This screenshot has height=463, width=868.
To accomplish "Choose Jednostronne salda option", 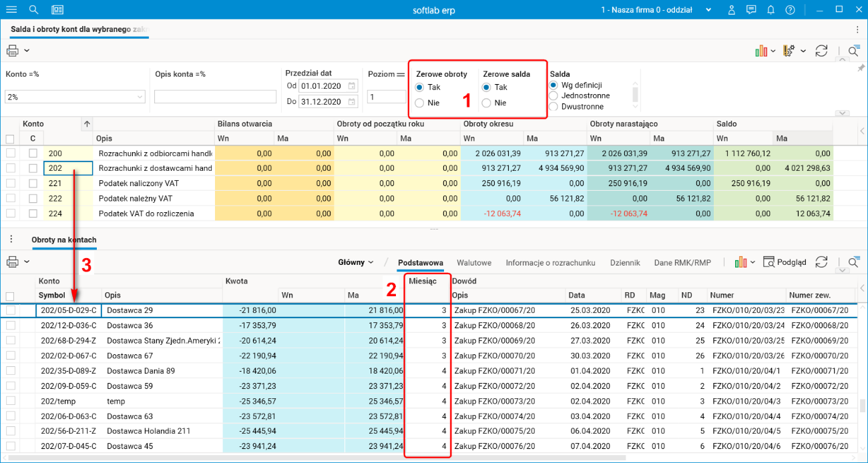I will (554, 95).
